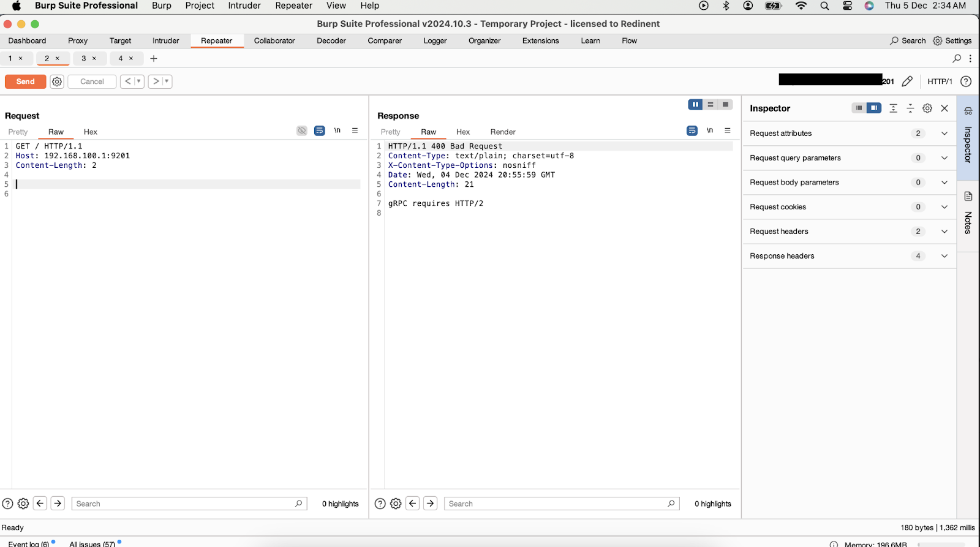Go to previous match in Response search
This screenshot has width=980, height=547.
413,504
